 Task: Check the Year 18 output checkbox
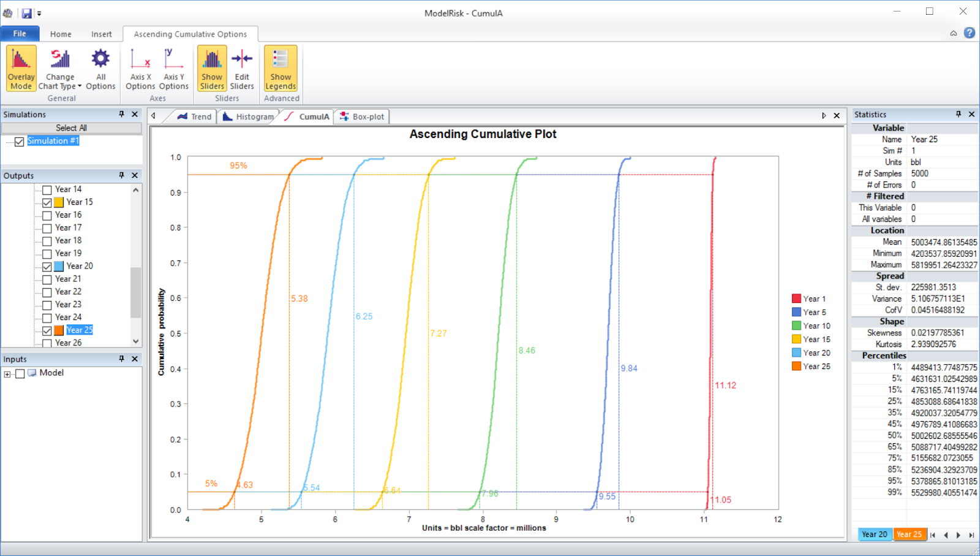point(47,240)
